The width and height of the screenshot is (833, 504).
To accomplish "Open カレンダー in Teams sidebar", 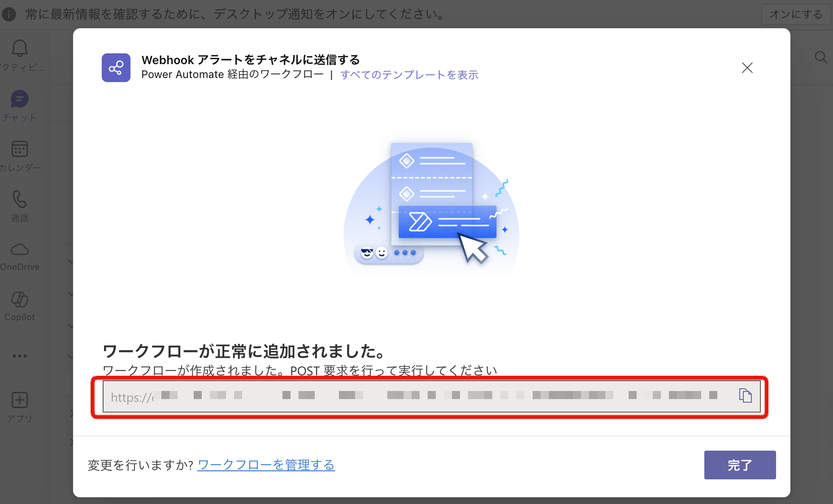I will (20, 156).
